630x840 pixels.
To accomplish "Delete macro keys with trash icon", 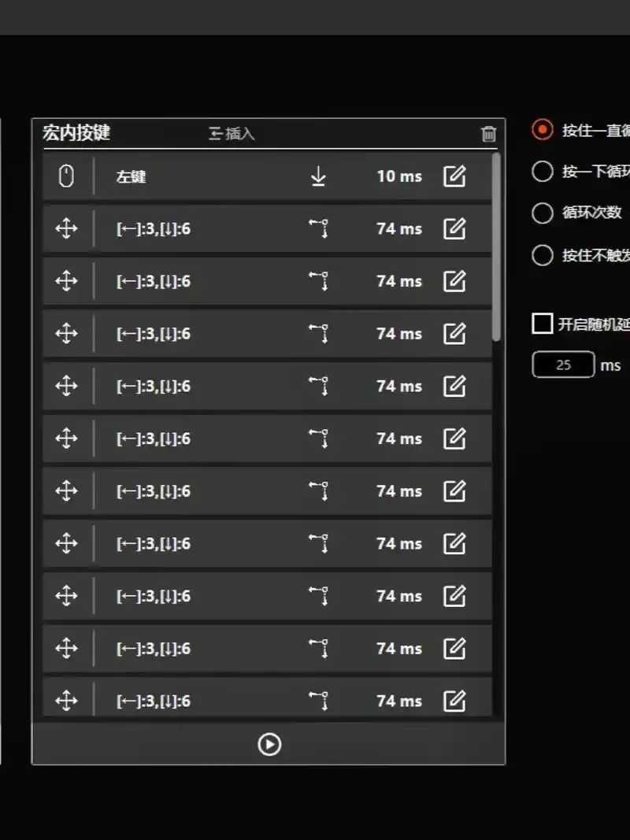I will pos(488,133).
